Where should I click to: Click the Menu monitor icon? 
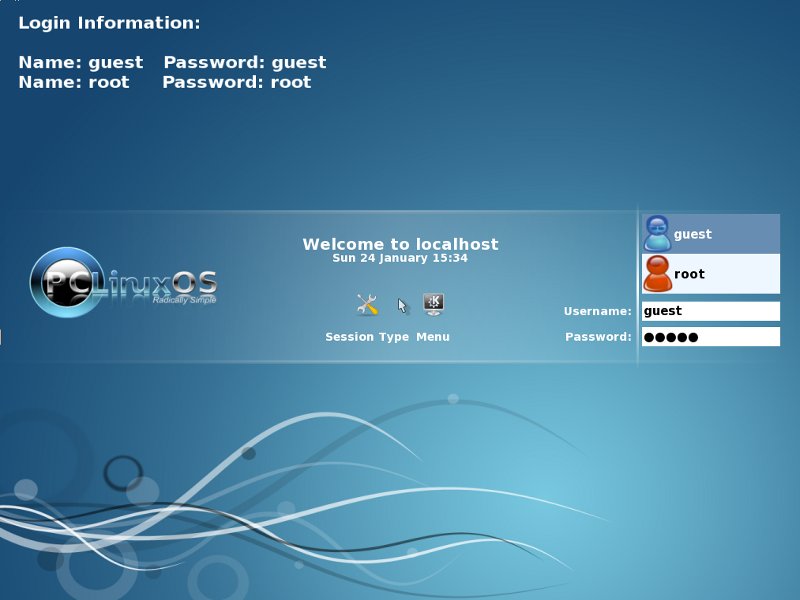click(433, 304)
